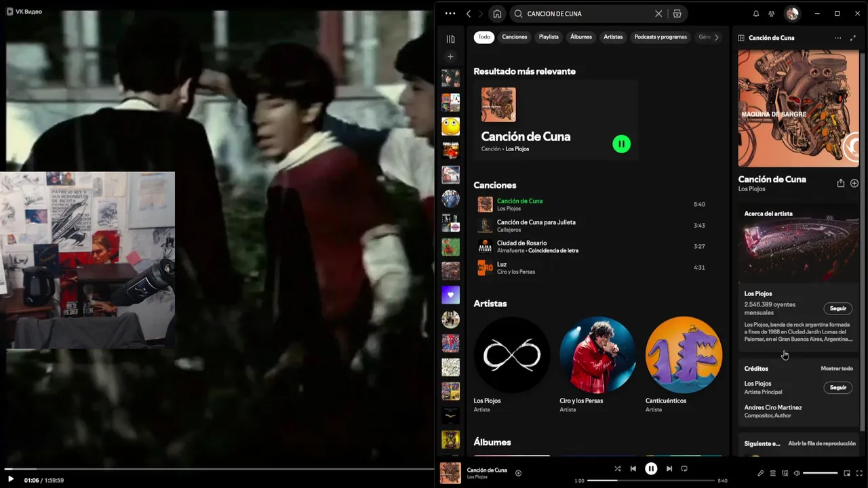Open connect to a device icon

[785, 473]
